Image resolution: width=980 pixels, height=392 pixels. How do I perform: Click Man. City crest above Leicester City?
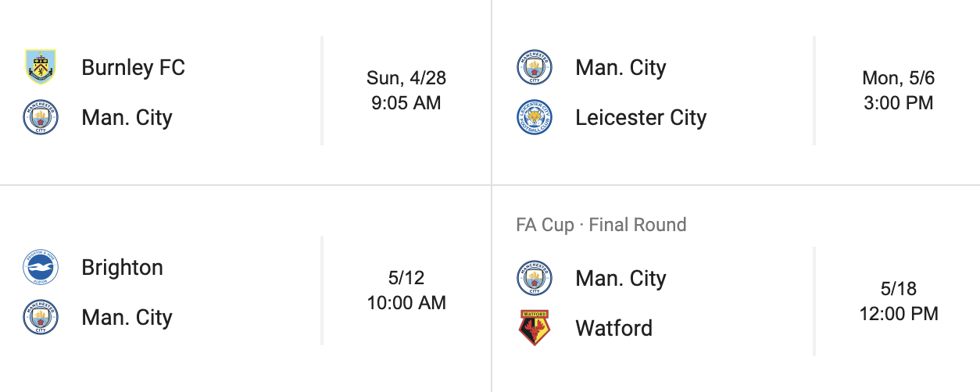(x=535, y=67)
